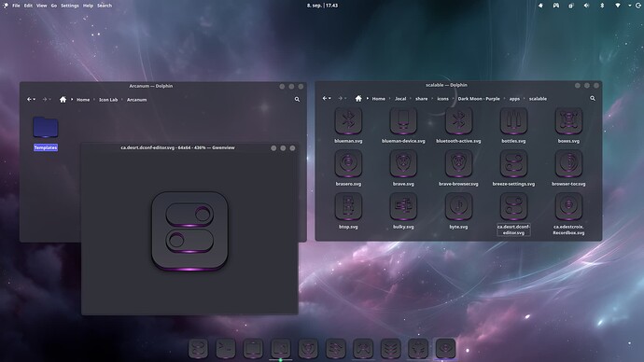Click home icon in scalable breadcrumb bar

pyautogui.click(x=358, y=99)
